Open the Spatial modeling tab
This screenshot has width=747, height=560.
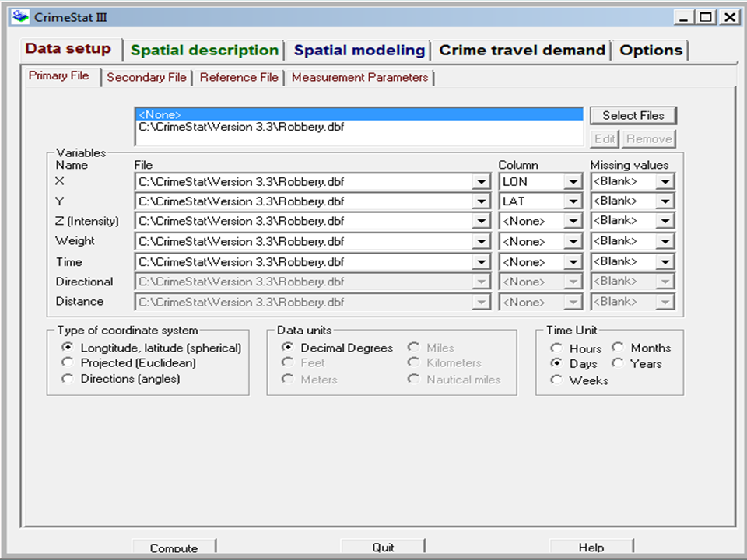[x=359, y=51]
